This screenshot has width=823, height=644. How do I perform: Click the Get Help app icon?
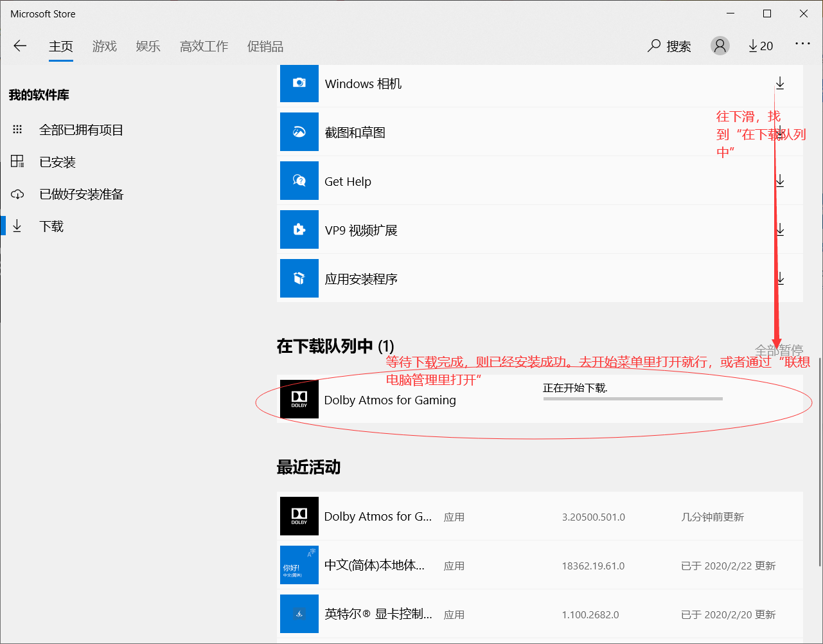pyautogui.click(x=299, y=181)
